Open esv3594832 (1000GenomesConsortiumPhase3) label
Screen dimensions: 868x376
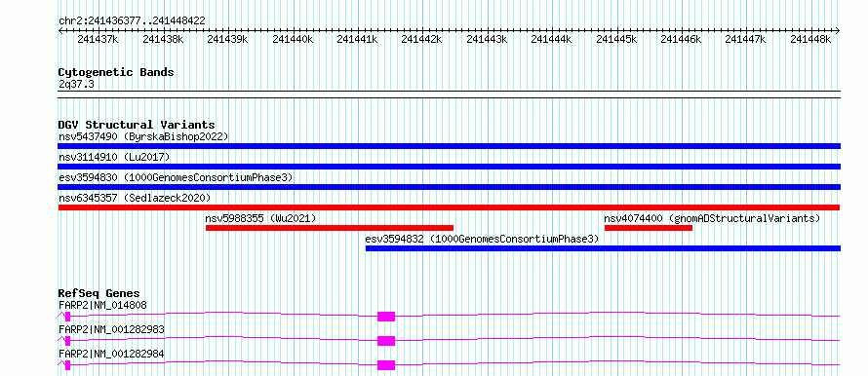click(482, 239)
